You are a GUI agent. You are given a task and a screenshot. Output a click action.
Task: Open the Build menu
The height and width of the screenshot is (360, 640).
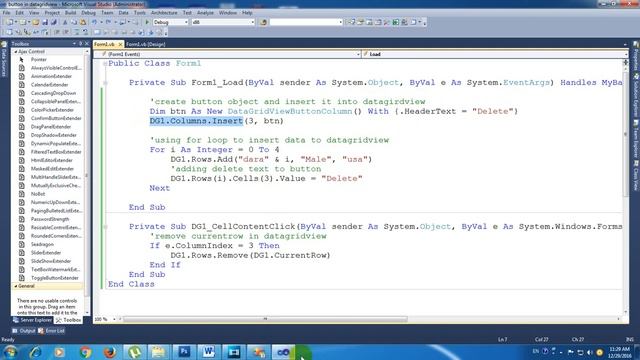tap(71, 13)
